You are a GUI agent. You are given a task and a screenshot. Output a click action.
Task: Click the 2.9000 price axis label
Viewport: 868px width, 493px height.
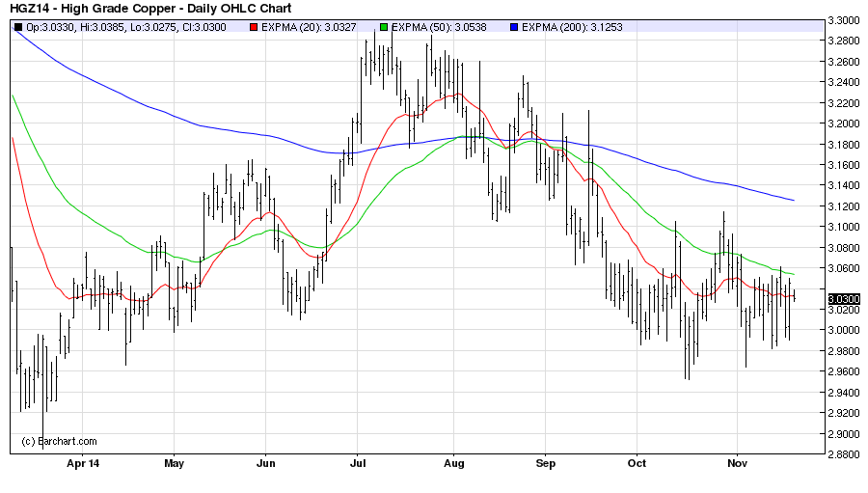tap(844, 434)
